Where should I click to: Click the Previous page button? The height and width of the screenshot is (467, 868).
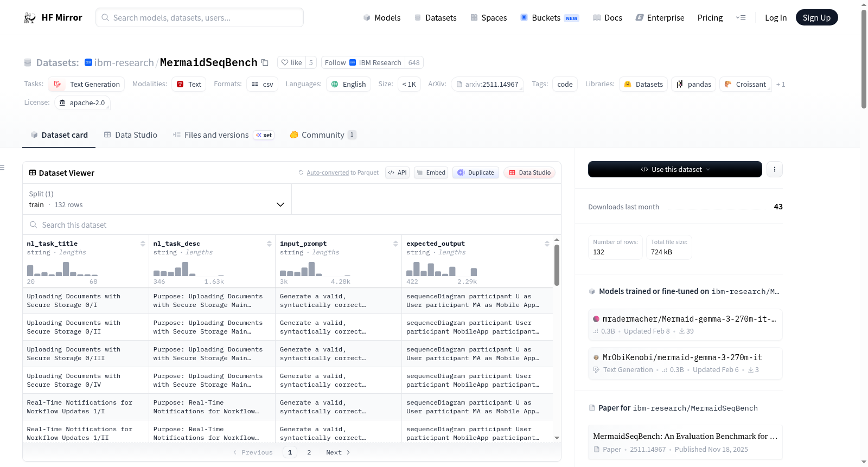point(253,452)
